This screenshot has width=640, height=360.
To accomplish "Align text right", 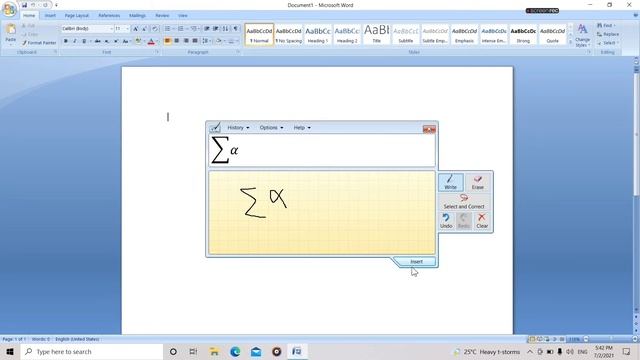I will pyautogui.click(x=186, y=41).
